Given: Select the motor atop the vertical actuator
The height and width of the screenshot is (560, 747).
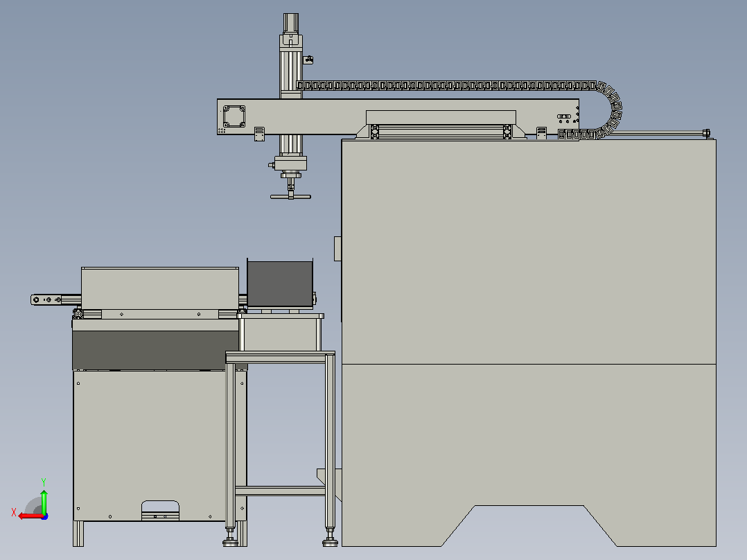Looking at the screenshot, I should [x=291, y=22].
